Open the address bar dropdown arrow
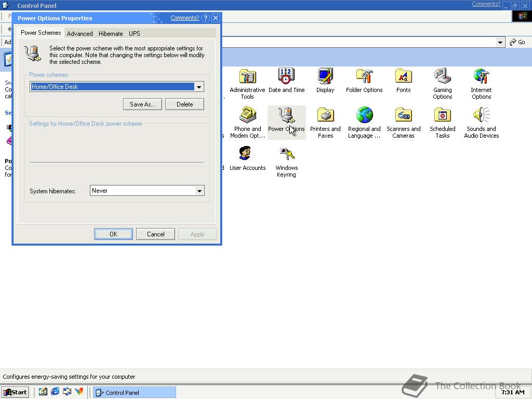Image resolution: width=532 pixels, height=399 pixels. coord(500,43)
